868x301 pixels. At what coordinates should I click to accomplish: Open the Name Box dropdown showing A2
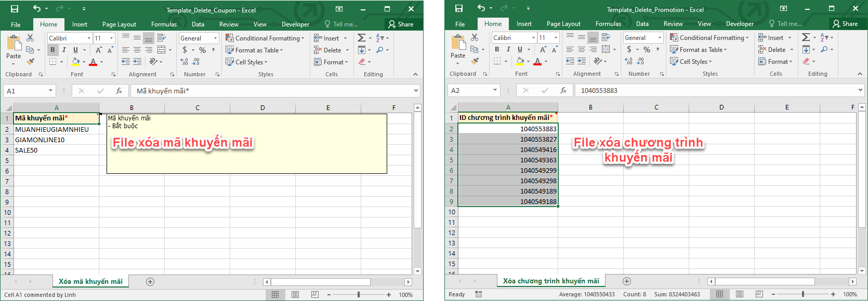(495, 90)
